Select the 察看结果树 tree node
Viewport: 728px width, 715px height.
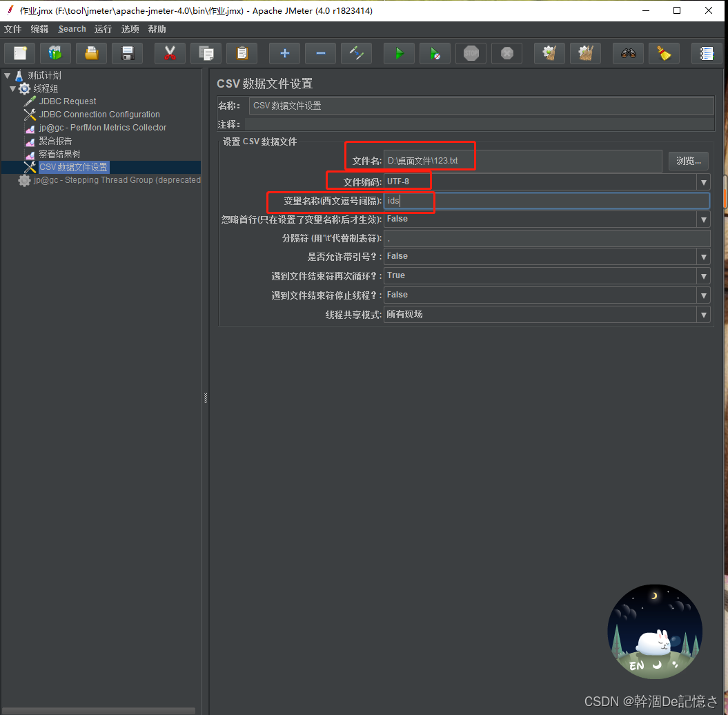click(59, 154)
